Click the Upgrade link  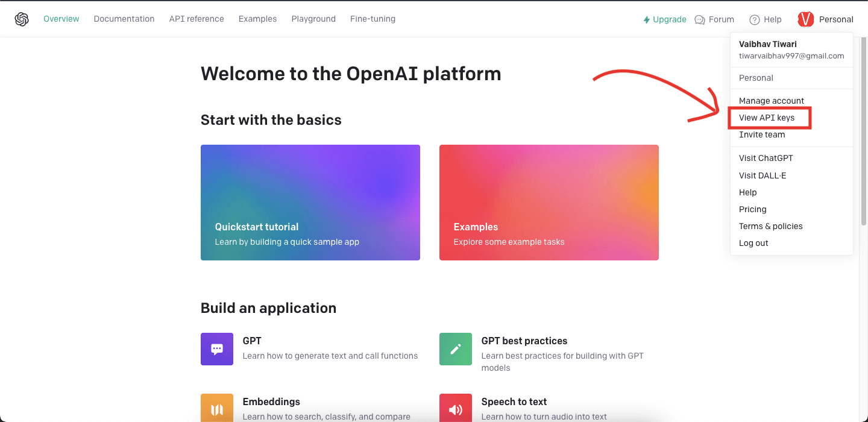pos(665,19)
